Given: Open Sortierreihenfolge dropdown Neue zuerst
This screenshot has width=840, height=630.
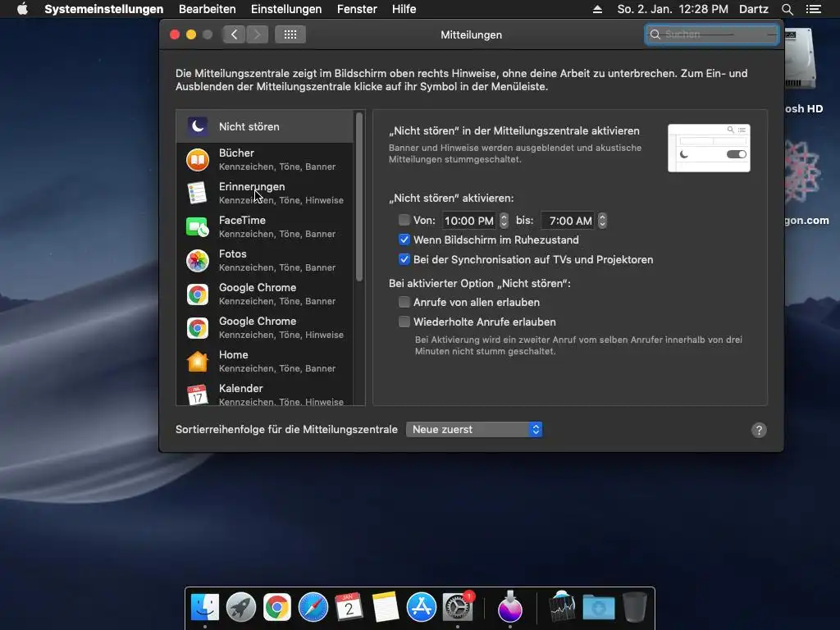Looking at the screenshot, I should (474, 429).
